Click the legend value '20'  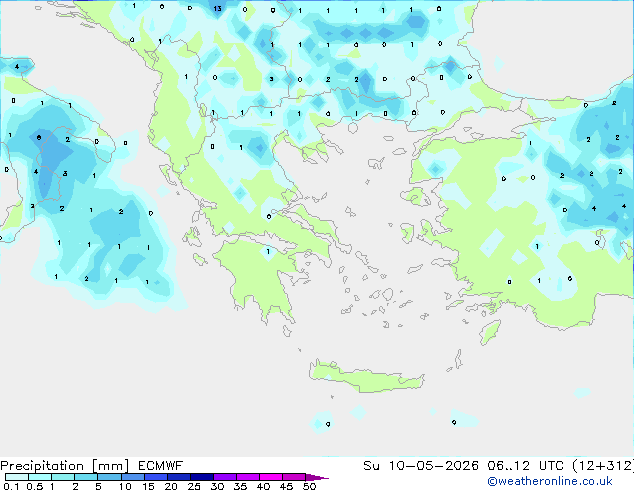click(x=171, y=486)
